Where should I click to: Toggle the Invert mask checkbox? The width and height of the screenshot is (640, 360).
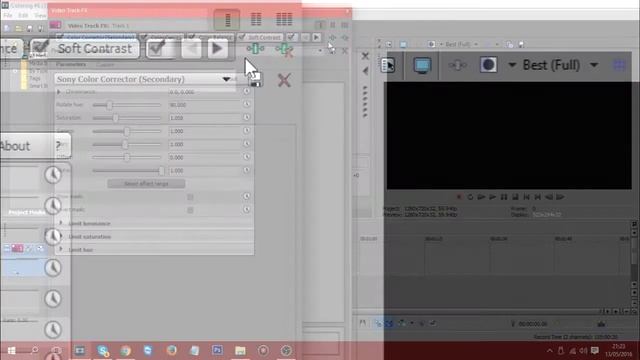pos(190,210)
